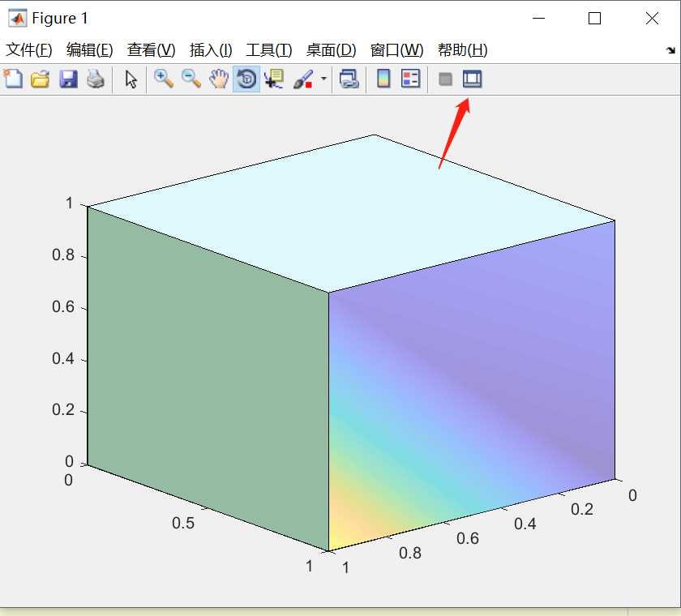Click the 0.8 label on vertical axis

[63, 255]
